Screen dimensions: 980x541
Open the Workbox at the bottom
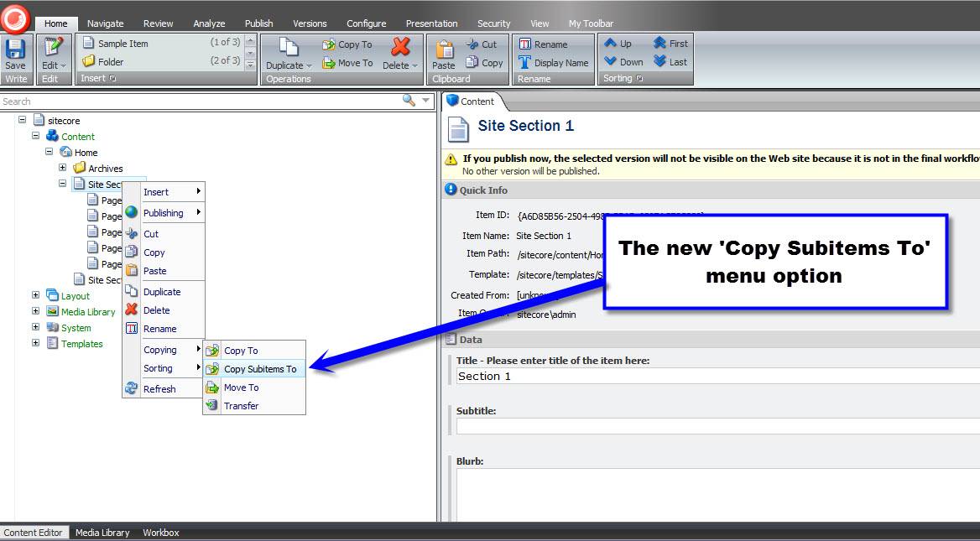[160, 533]
